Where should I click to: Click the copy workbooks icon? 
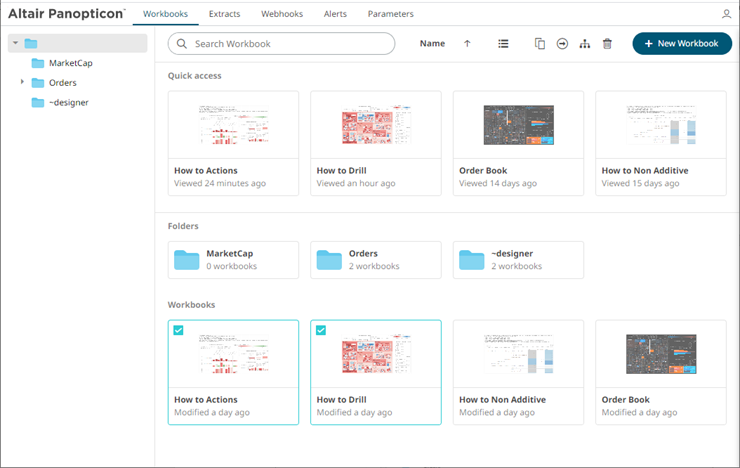[540, 44]
